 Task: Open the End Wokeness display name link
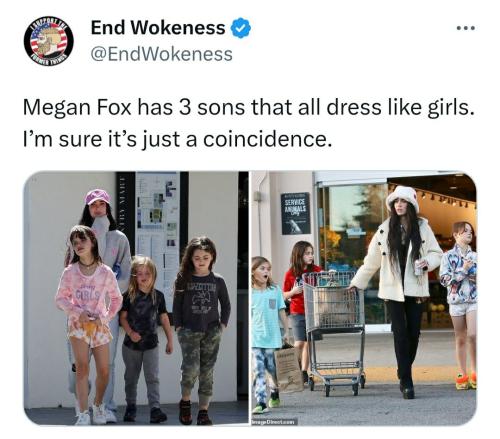[x=158, y=27]
